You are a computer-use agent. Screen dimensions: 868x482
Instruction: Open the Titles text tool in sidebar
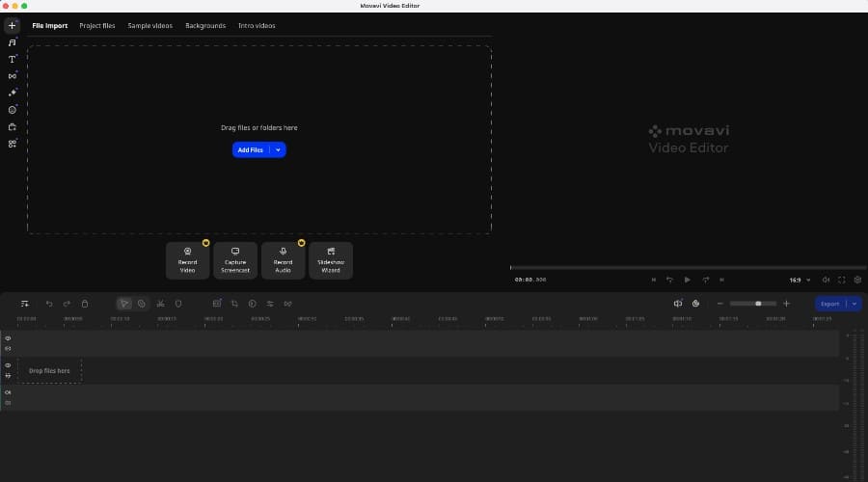tap(12, 60)
